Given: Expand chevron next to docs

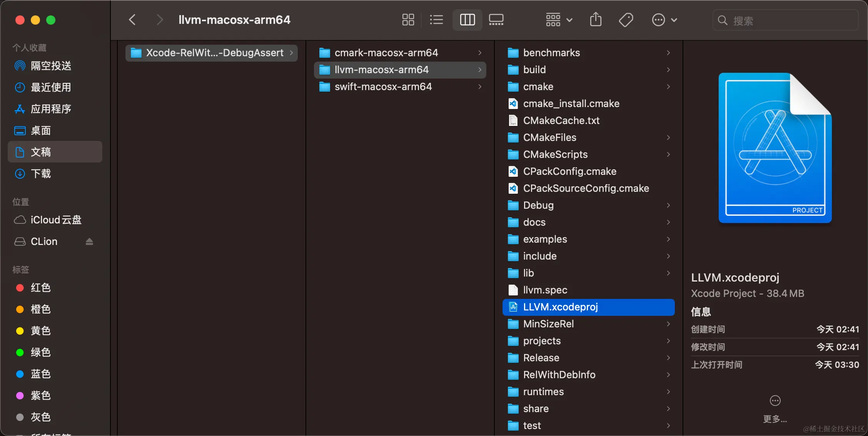Looking at the screenshot, I should (668, 222).
